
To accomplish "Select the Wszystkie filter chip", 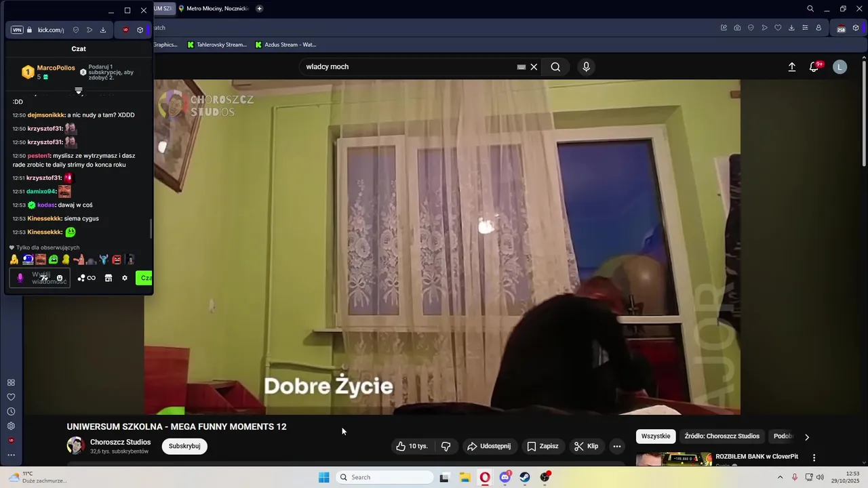I will click(656, 436).
